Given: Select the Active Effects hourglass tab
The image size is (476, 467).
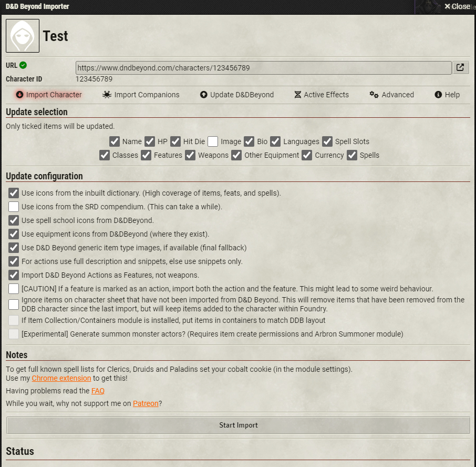Looking at the screenshot, I should pos(321,95).
